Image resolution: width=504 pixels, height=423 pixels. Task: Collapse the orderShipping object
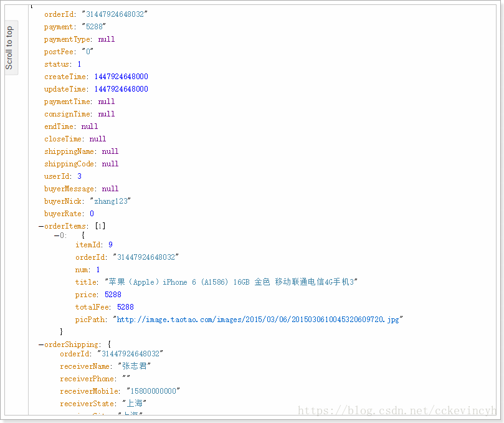pos(41,345)
